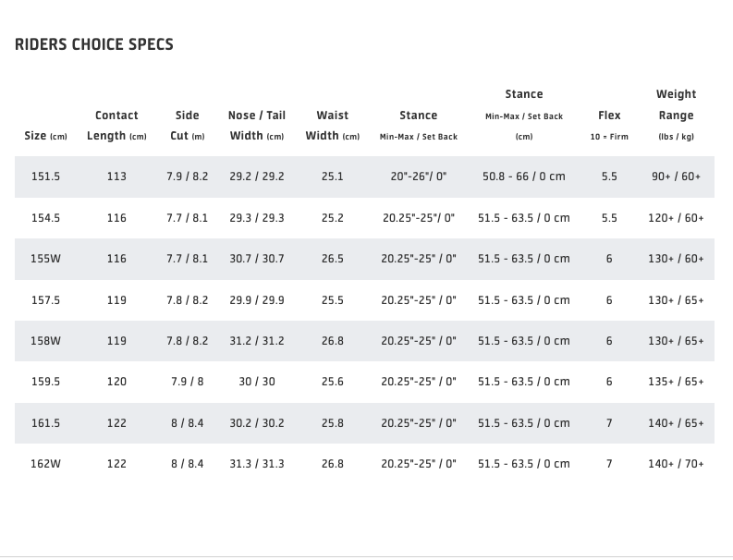Screen dimensions: 733x560
Task: Click the Contact Length column header
Action: point(116,126)
